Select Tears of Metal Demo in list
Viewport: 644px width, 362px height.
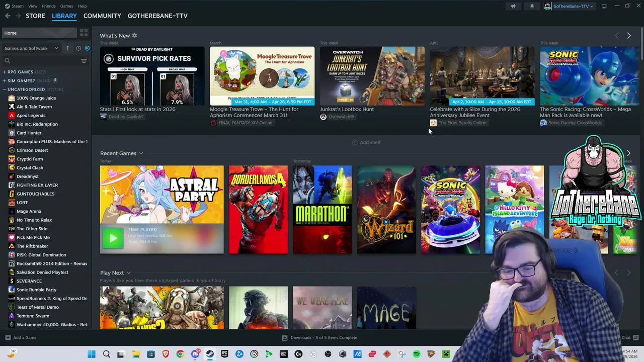tap(37, 307)
